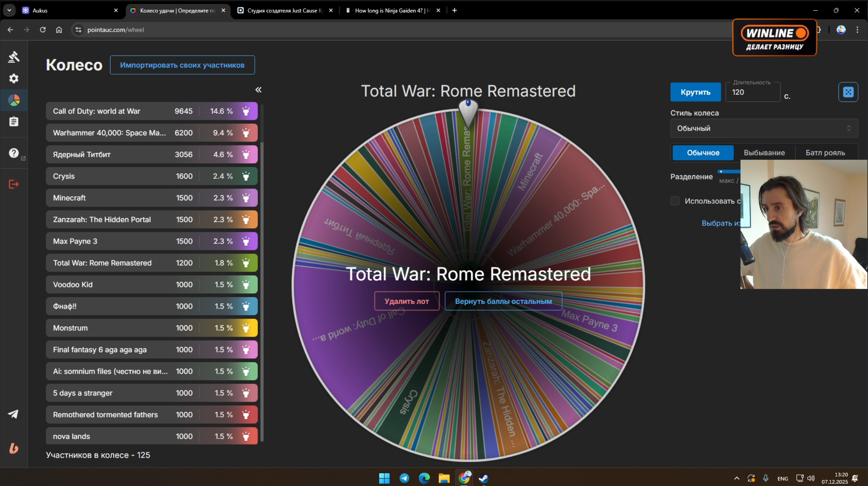The image size is (868, 486).
Task: Open the help question mark icon
Action: (x=14, y=153)
